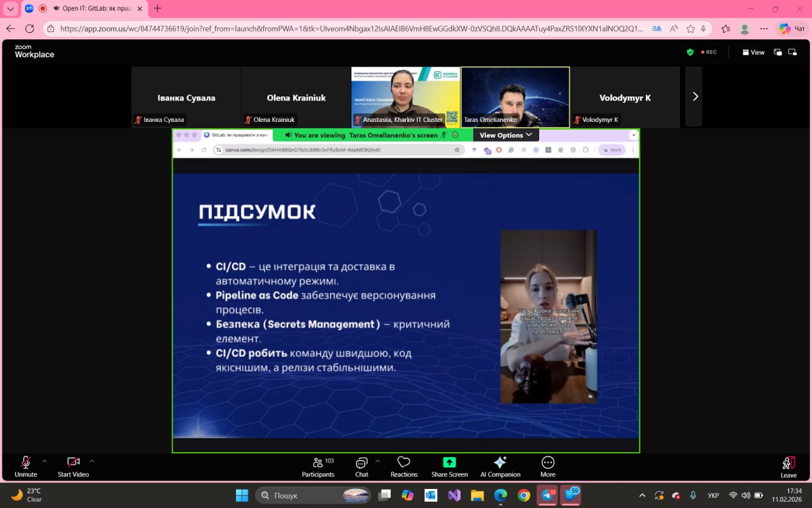This screenshot has width=812, height=508.
Task: Turn on camera with Start Video
Action: pyautogui.click(x=74, y=467)
